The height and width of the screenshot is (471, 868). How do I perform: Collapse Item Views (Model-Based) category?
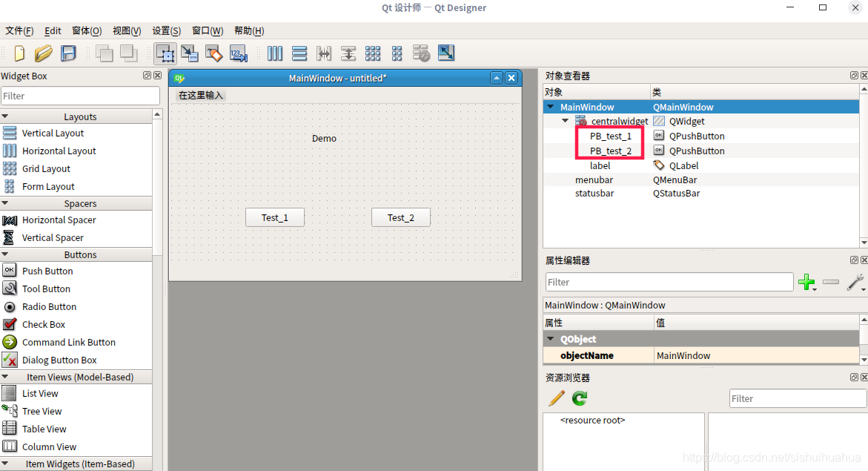point(5,377)
